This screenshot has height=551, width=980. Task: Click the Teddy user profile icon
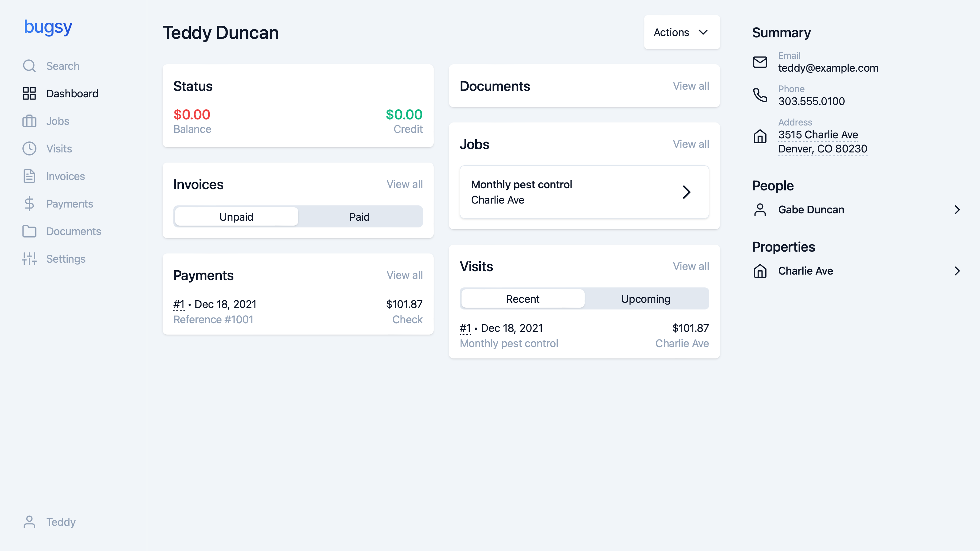pos(29,522)
